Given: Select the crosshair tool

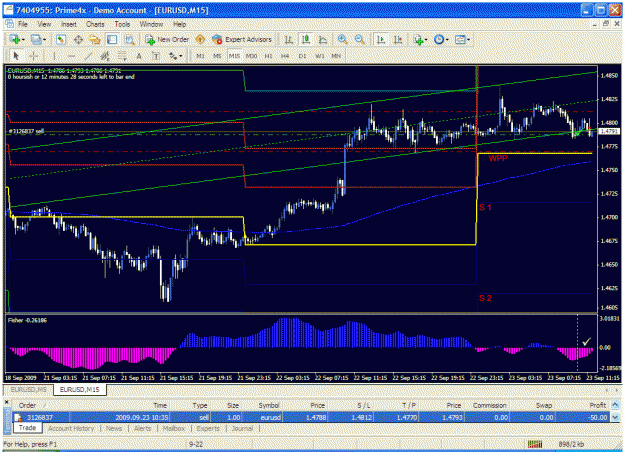Looking at the screenshot, I should pos(33,56).
